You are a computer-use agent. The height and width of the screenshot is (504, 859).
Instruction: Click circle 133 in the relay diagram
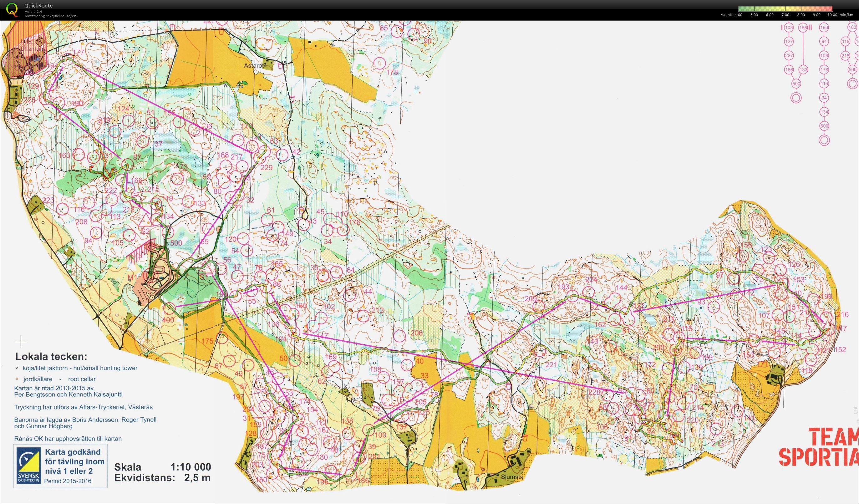click(803, 69)
